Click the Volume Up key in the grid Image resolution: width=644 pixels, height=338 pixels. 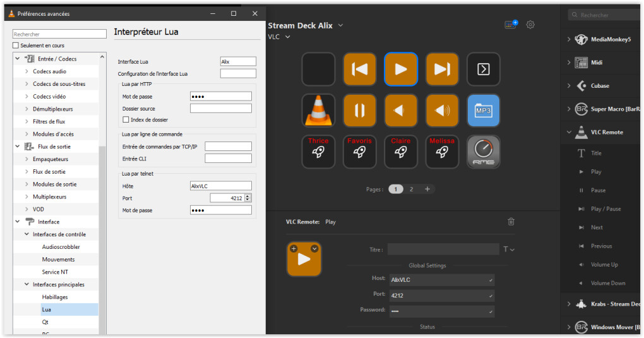pyautogui.click(x=442, y=110)
